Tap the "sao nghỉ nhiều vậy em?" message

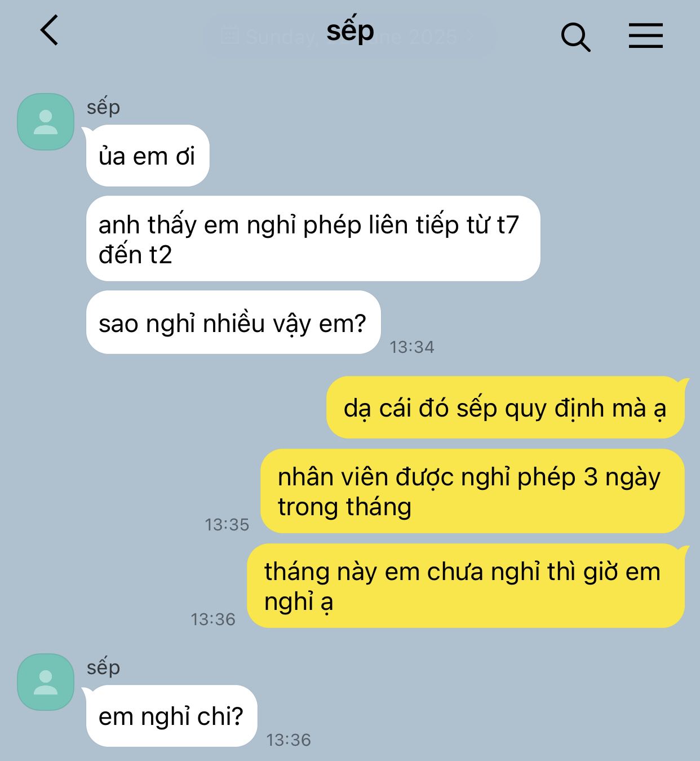[x=233, y=322]
